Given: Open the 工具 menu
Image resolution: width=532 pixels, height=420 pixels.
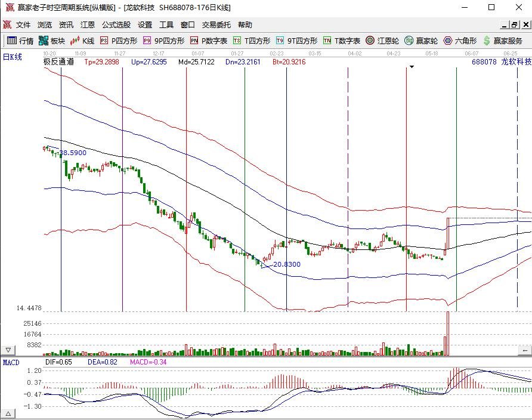Looking at the screenshot, I should click(x=166, y=25).
